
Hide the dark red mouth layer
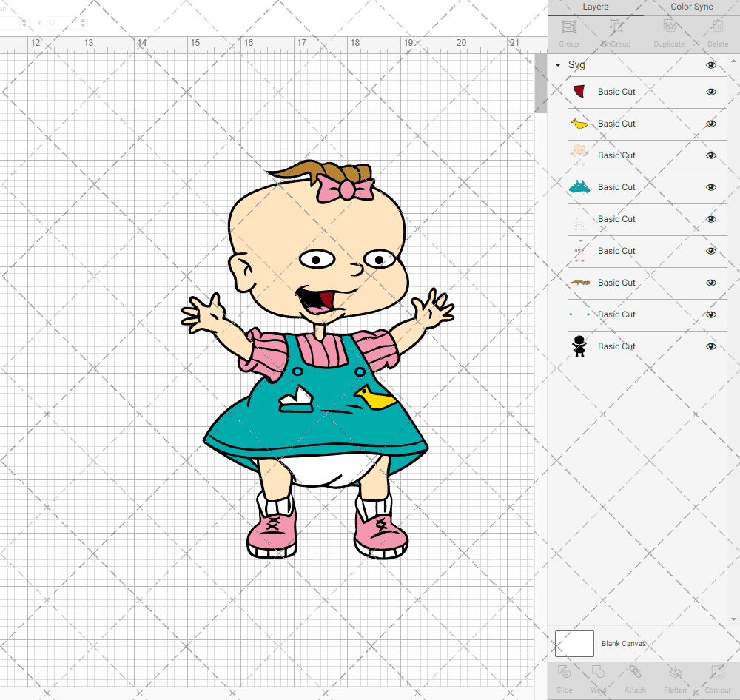(x=710, y=92)
